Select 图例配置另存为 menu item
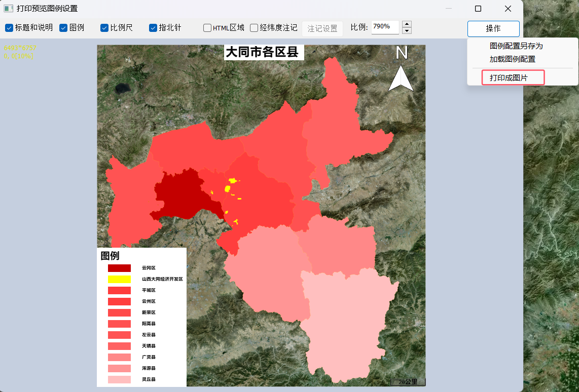Image resolution: width=579 pixels, height=392 pixels. (x=516, y=46)
